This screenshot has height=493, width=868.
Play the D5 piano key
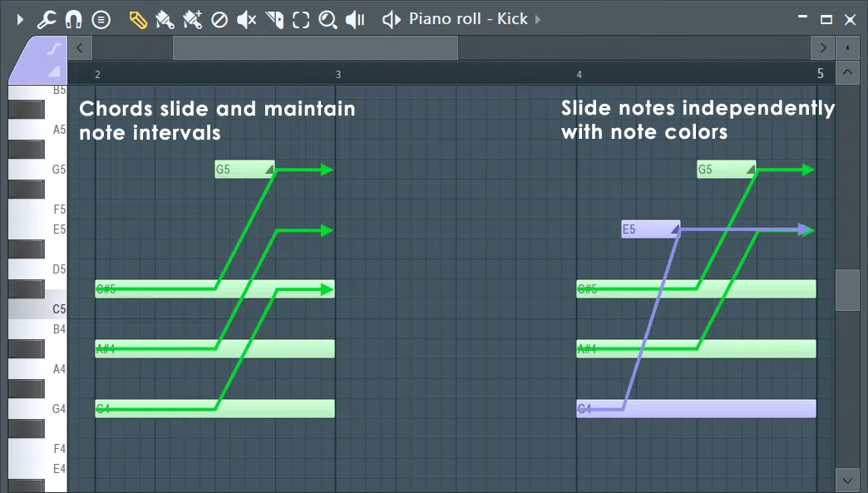pos(37,269)
